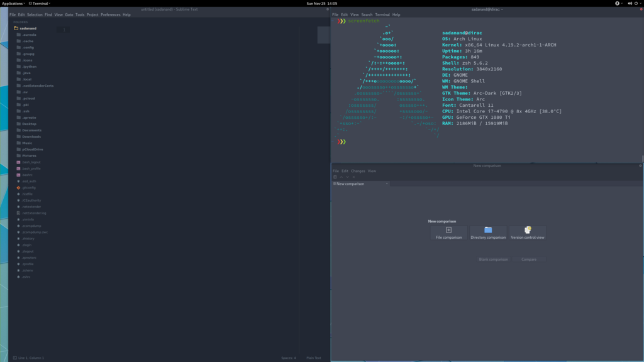Open Sublime Text's Preferences menu
This screenshot has height=362, width=644.
pos(111,15)
